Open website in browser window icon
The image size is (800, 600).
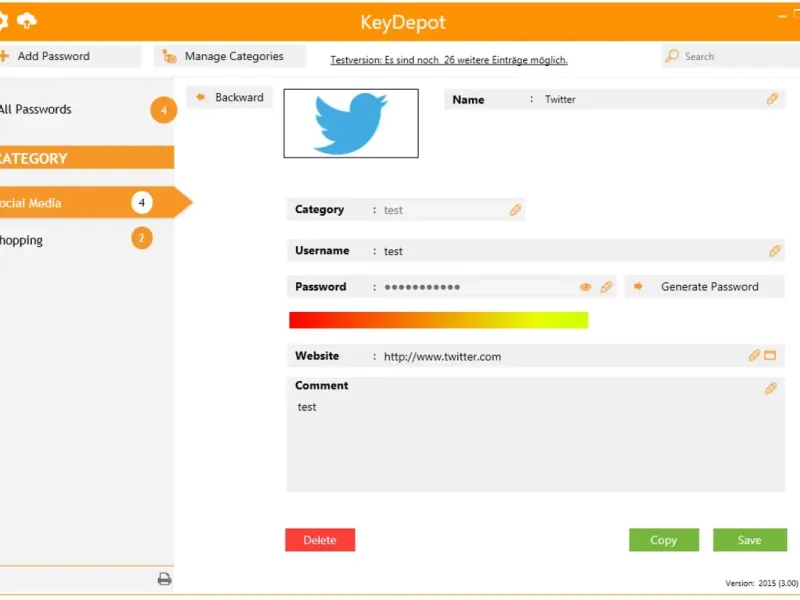click(x=770, y=356)
